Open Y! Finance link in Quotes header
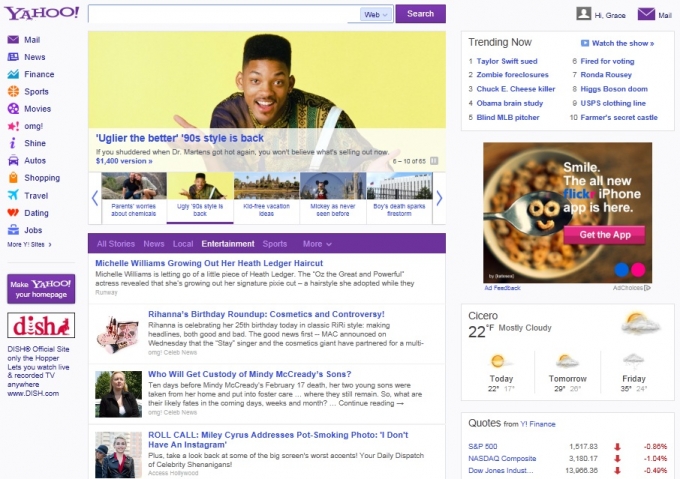This screenshot has height=479, width=680. 538,424
